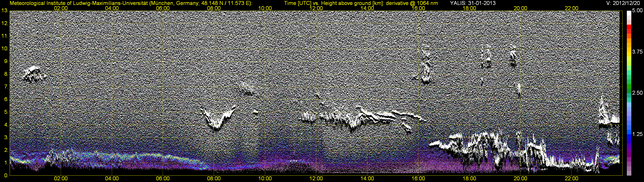Image resolution: width=644 pixels, height=182 pixels.
Task: Select 16:00 on the upper time axis
Action: 418,8
